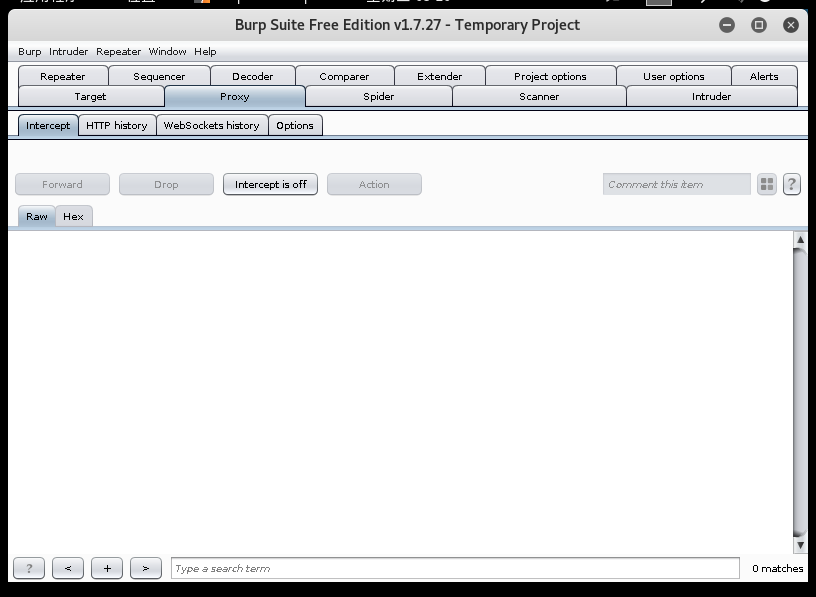Open the Action dropdown button
The width and height of the screenshot is (816, 597).
(x=374, y=184)
